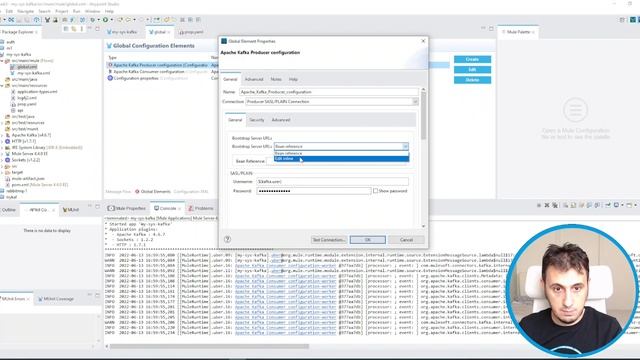640x360 pixels.
Task: Click the Display Selected Console monitor icon
Action: pyautogui.click(x=616, y=205)
